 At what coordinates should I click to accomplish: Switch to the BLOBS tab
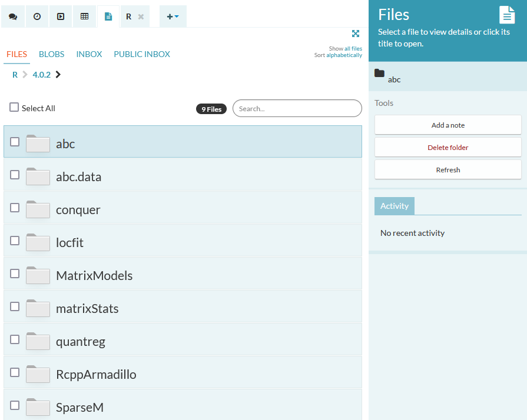[51, 54]
